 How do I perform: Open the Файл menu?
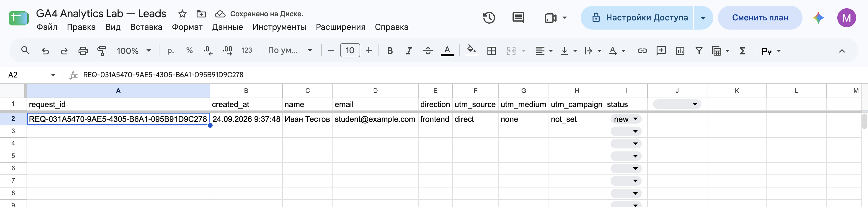coord(47,27)
